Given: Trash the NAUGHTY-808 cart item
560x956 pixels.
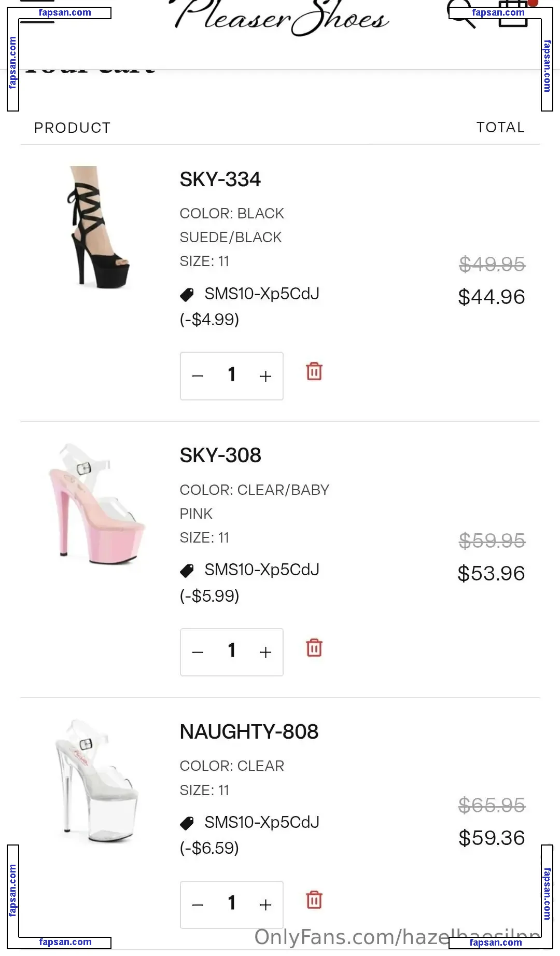Looking at the screenshot, I should (314, 900).
